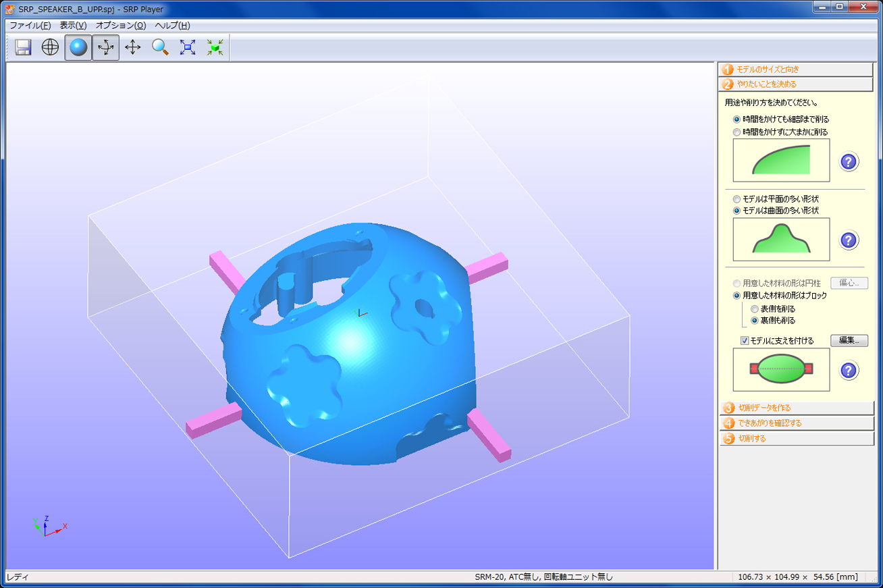This screenshot has height=588, width=883.
Task: Select the shaded blue sphere view icon
Action: [78, 47]
